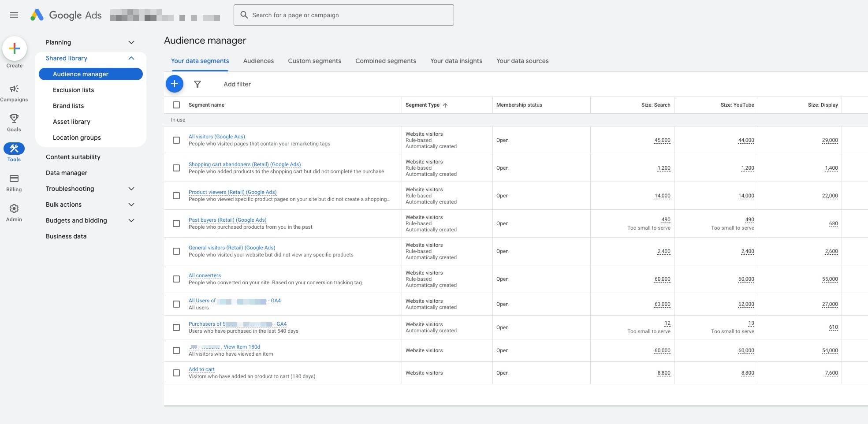Screen dimensions: 868x424
Task: Click Add filter text field
Action: 237,84
